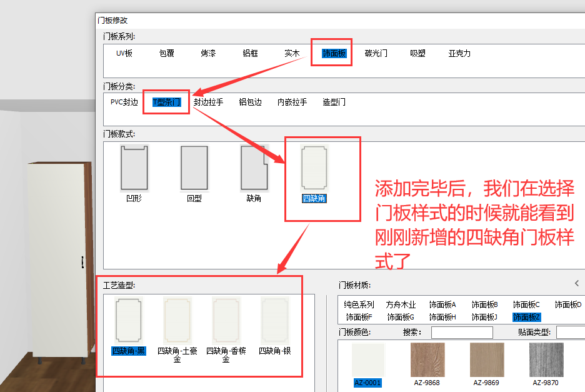The width and height of the screenshot is (585, 392).
Task: Pick the 实木 door series
Action: [x=292, y=53]
